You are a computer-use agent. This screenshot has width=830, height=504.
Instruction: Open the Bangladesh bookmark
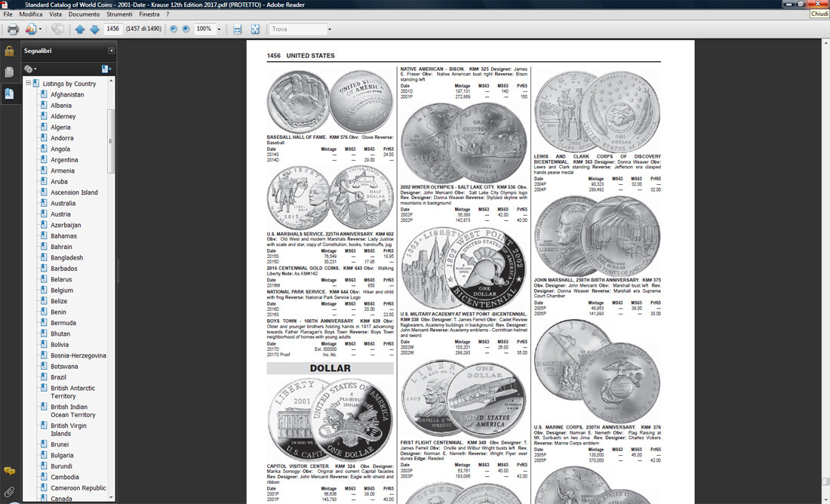coord(66,258)
